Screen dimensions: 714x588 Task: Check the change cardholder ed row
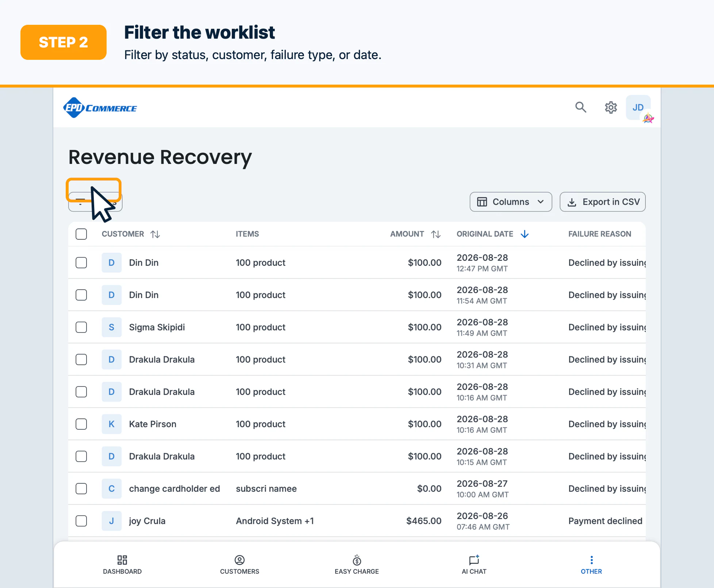[81, 489]
